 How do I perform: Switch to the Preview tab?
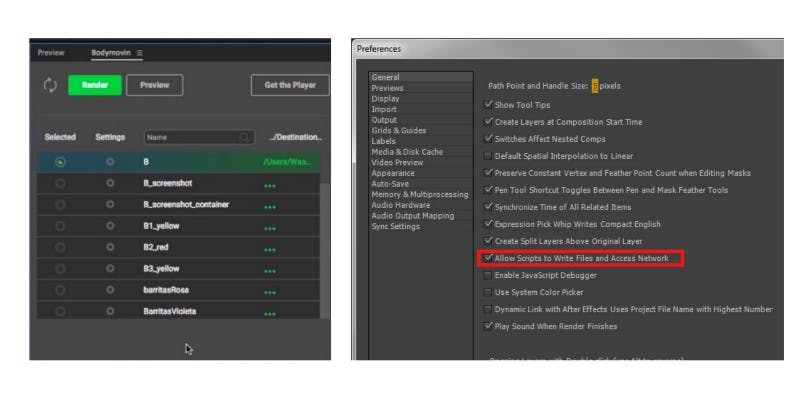click(51, 53)
